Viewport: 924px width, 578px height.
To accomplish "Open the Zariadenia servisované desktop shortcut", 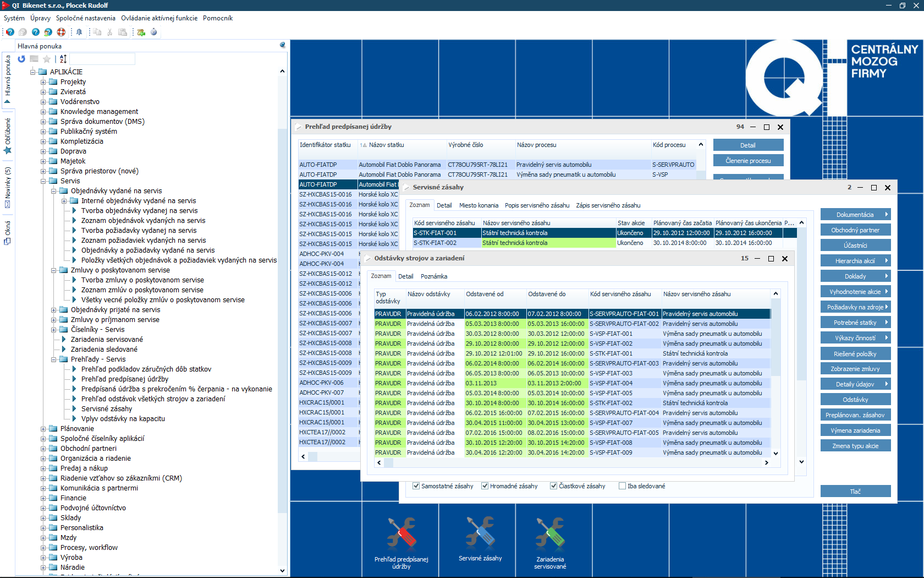I will coord(550,542).
